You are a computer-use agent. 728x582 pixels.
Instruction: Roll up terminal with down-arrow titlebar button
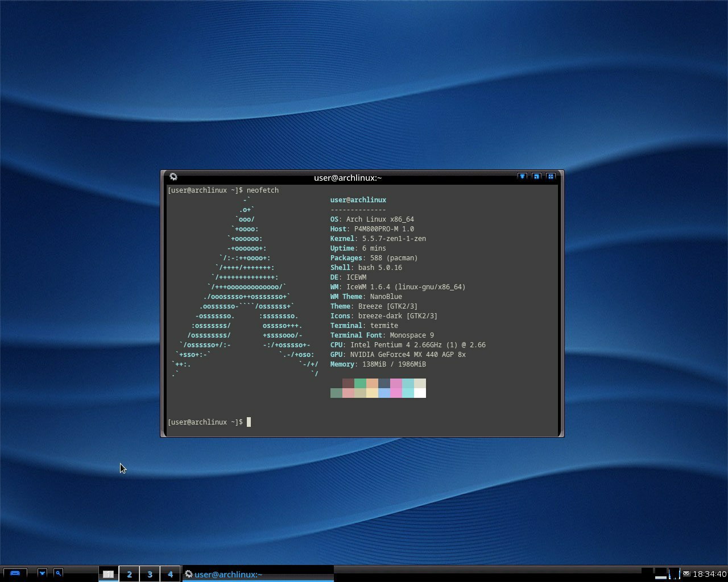[x=522, y=177]
